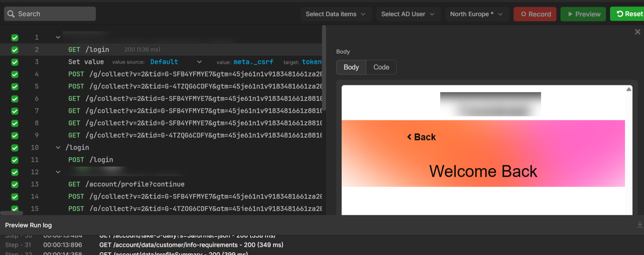Viewport: 644px width, 255px height.
Task: Click the Search input field
Action: click(54, 14)
